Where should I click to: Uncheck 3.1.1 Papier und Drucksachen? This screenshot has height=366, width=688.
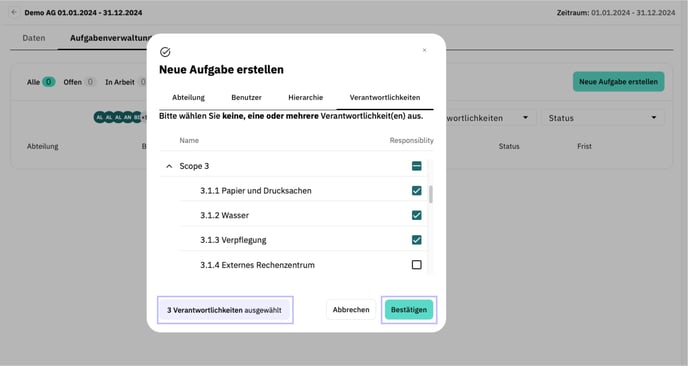coord(416,190)
